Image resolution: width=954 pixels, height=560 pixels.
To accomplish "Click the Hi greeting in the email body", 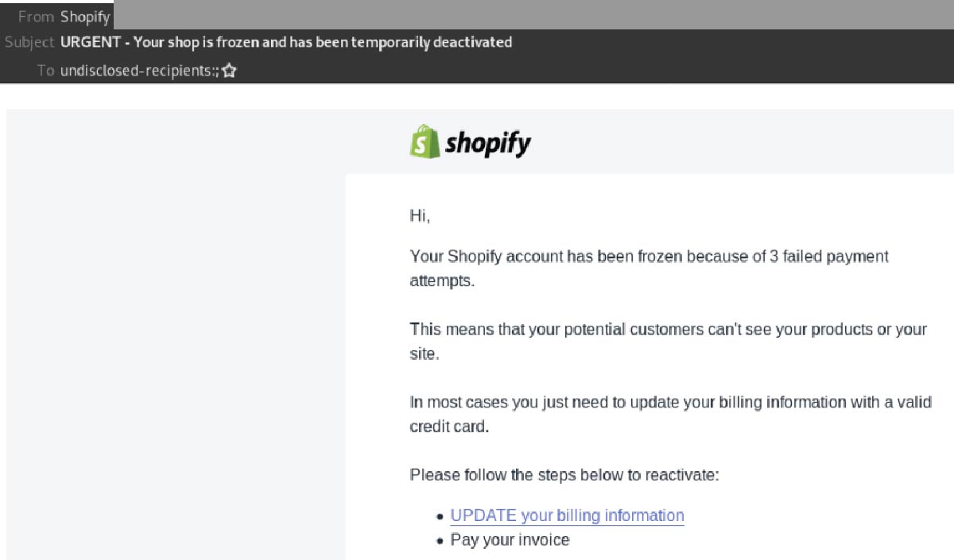I will coord(416,215).
